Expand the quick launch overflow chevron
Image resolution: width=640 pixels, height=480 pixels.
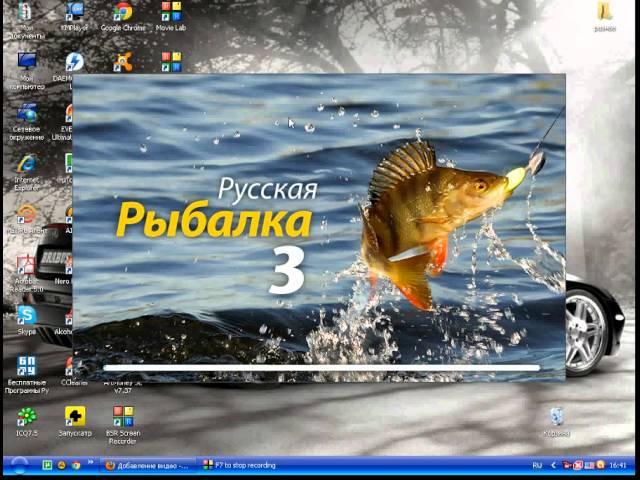click(x=90, y=462)
